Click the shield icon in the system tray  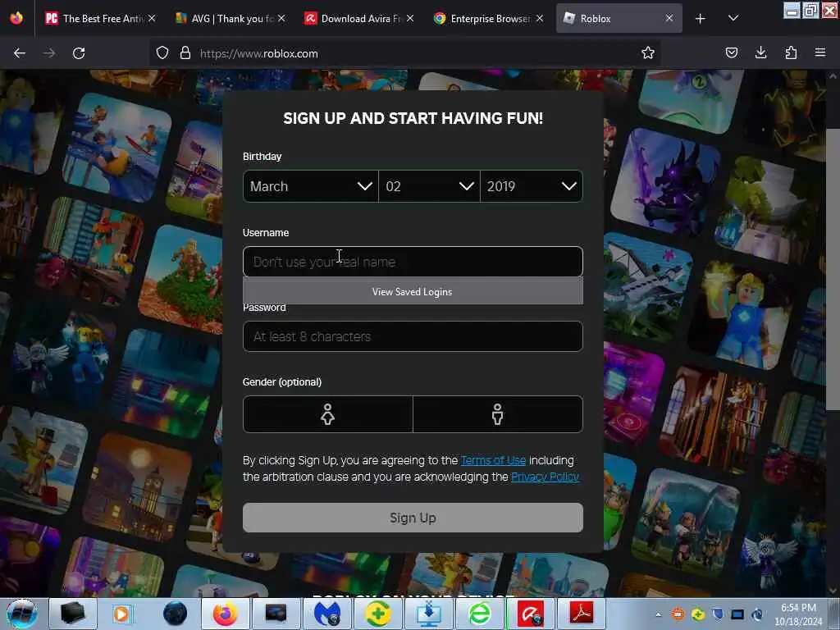point(718,614)
